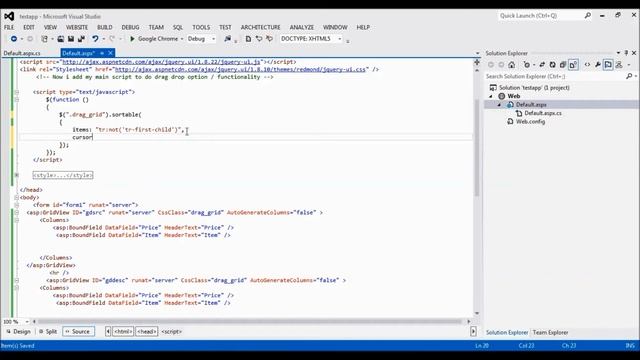Close the Default.aspx tab
This screenshot has height=360, width=640.
pyautogui.click(x=110, y=53)
